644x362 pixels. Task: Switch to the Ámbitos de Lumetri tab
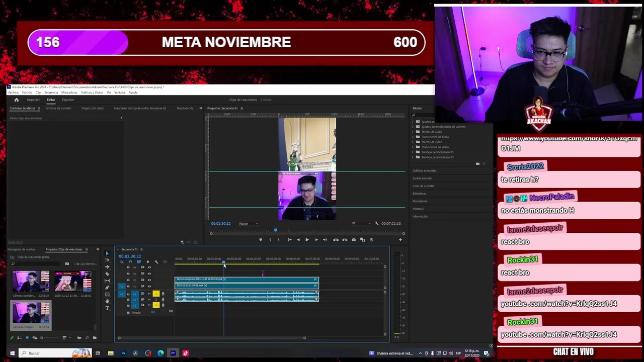58,108
